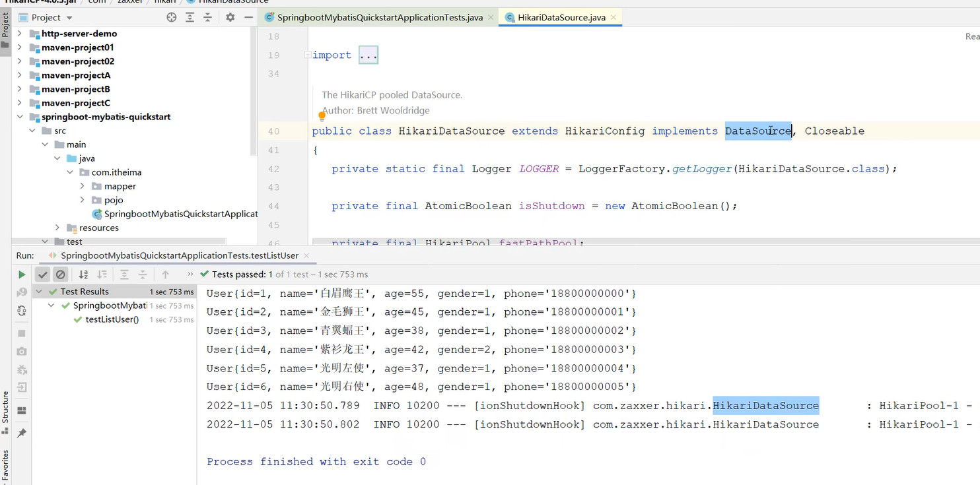This screenshot has height=485, width=980.
Task: Expand all nodes in test results
Action: pos(124,275)
